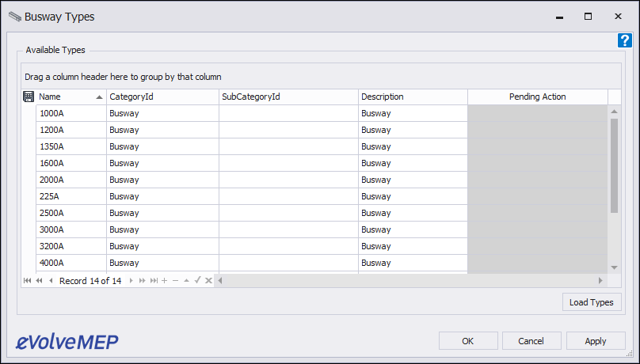Open the blue help question mark icon
This screenshot has width=640, height=364.
(624, 41)
